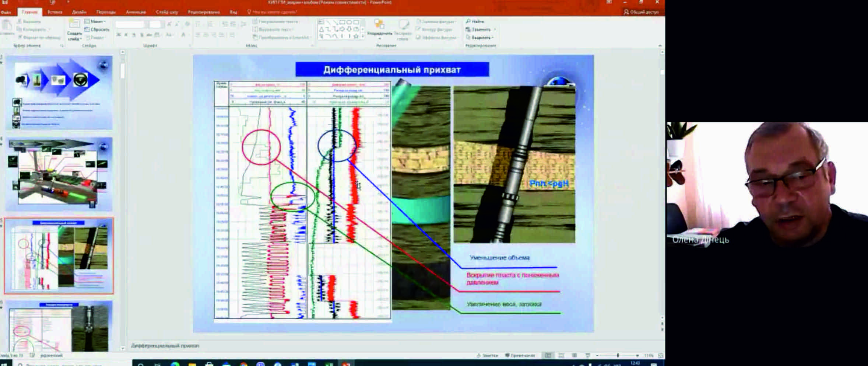Viewport: 868px width, 366px height.
Task: Expand the shapes gallery more arrow
Action: (x=363, y=36)
